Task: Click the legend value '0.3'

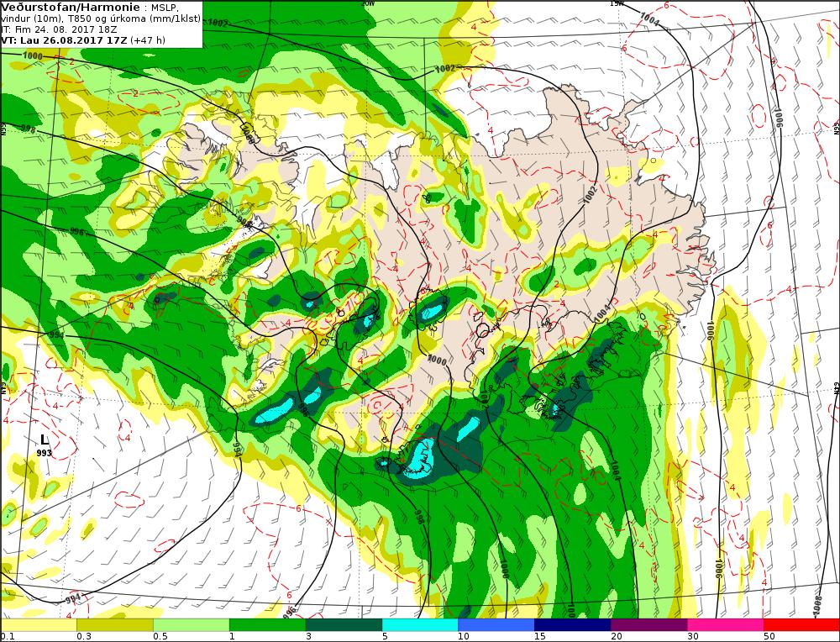Action: pyautogui.click(x=83, y=637)
